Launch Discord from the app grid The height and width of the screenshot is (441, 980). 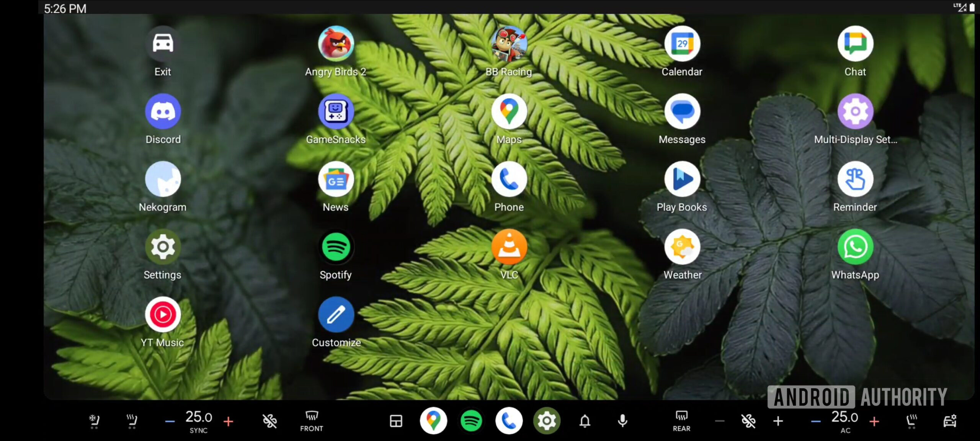click(163, 112)
